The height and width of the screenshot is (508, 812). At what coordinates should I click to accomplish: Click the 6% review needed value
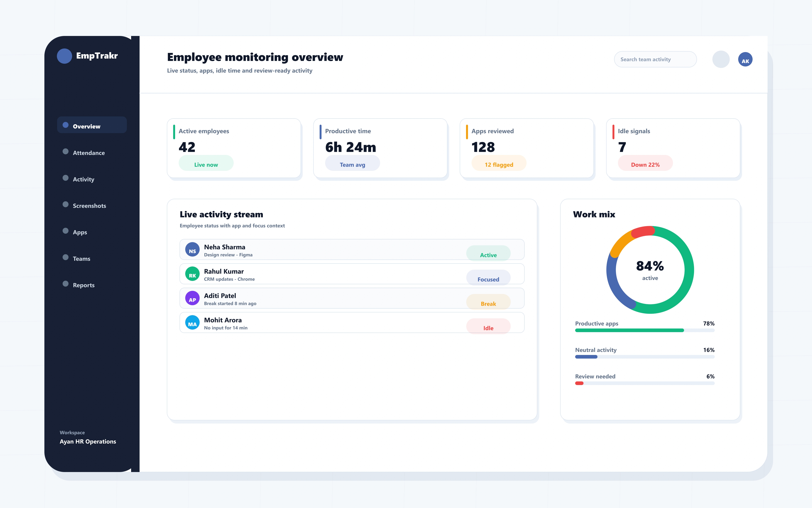710,377
